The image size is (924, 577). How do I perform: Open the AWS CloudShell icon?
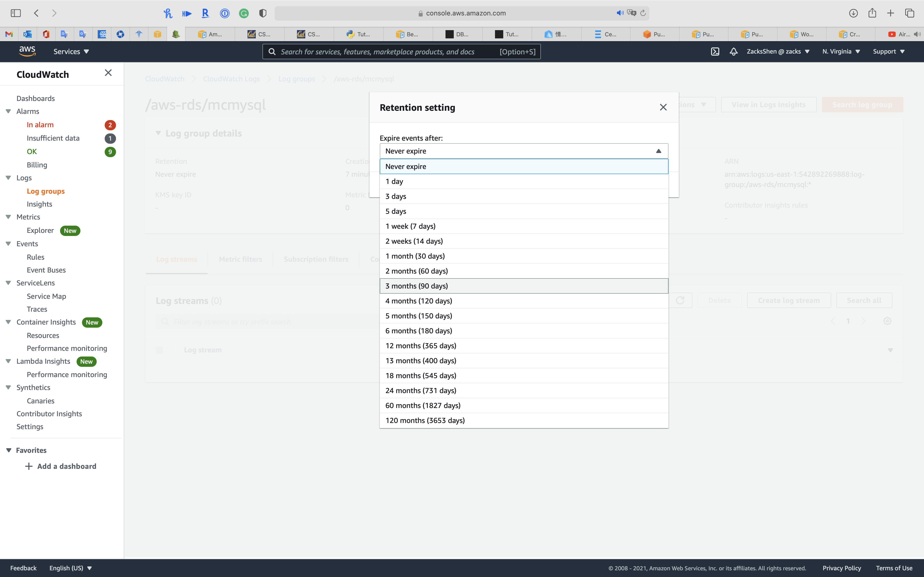tap(715, 52)
